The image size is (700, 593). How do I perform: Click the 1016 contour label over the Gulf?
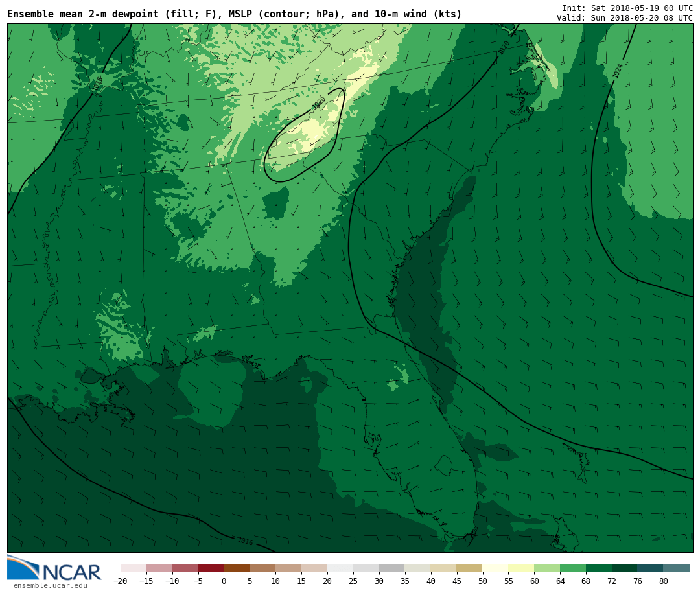[x=246, y=541]
